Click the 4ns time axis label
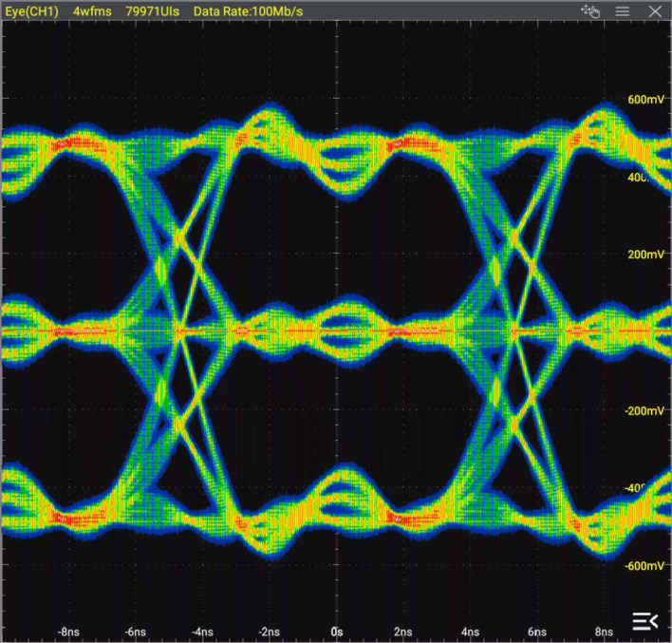This screenshot has height=643, width=672. [470, 632]
